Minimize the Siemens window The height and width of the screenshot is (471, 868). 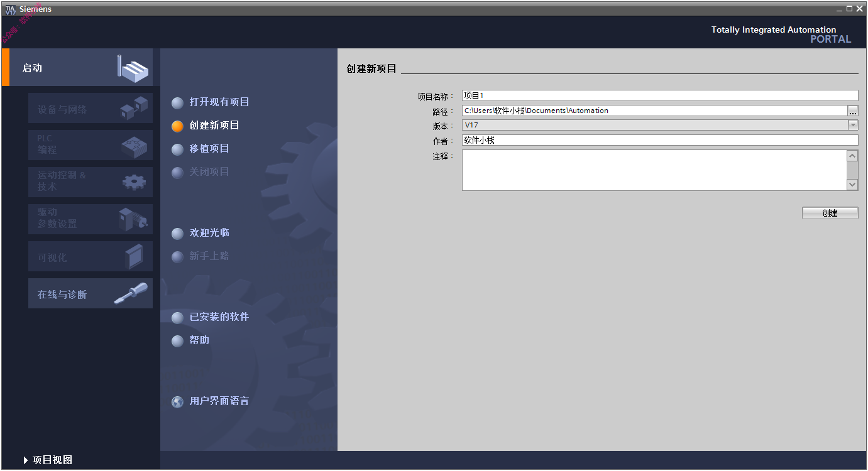pos(840,9)
